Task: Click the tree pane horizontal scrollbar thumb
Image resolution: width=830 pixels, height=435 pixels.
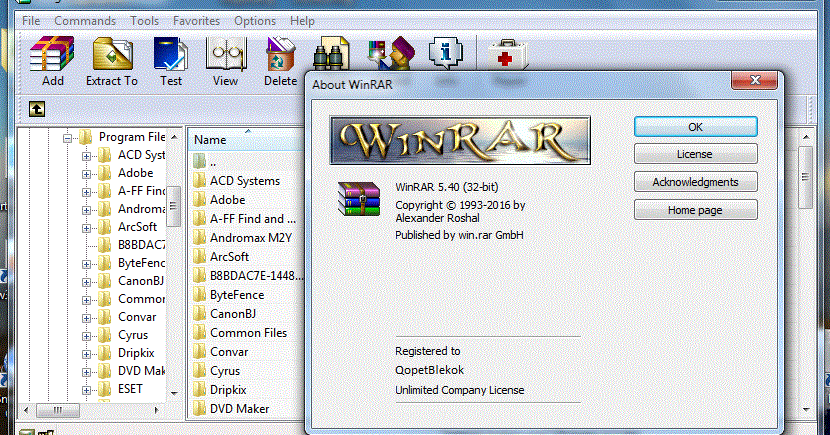Action: click(58, 410)
